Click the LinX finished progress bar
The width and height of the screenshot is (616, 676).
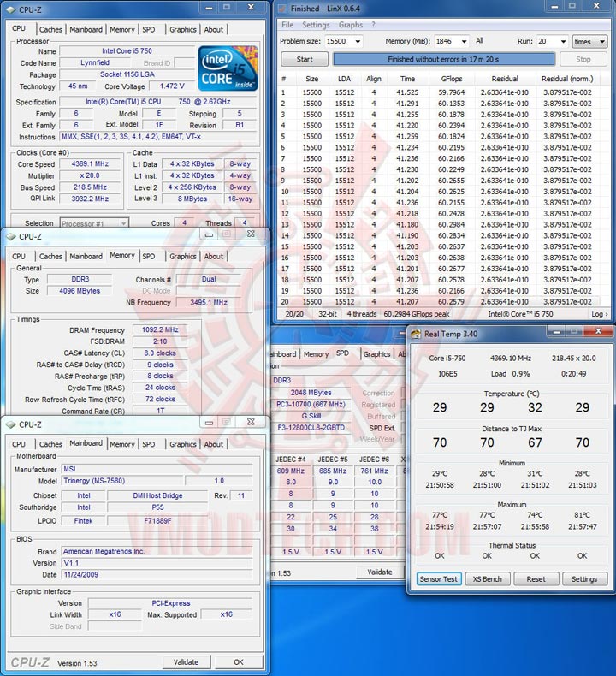coord(443,59)
